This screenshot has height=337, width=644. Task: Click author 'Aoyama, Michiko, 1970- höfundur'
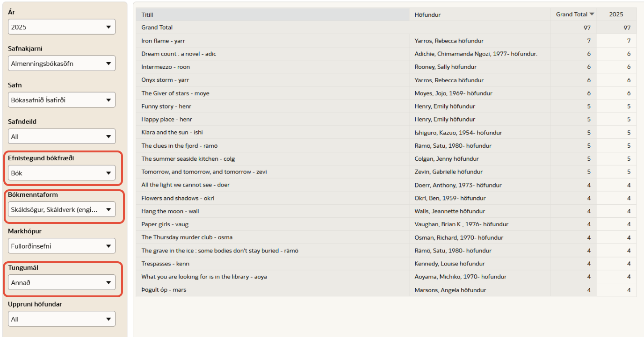tap(460, 277)
